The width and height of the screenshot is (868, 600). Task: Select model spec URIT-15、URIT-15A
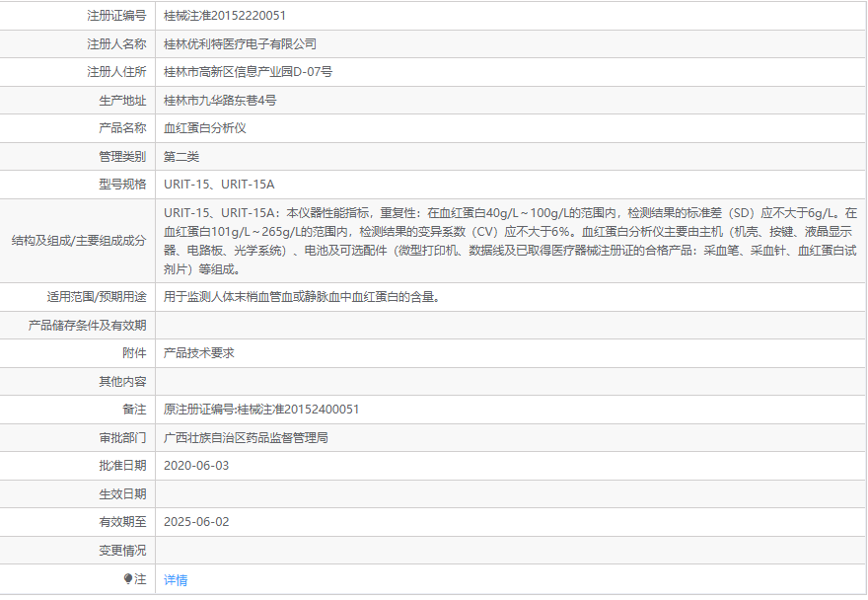pos(219,185)
